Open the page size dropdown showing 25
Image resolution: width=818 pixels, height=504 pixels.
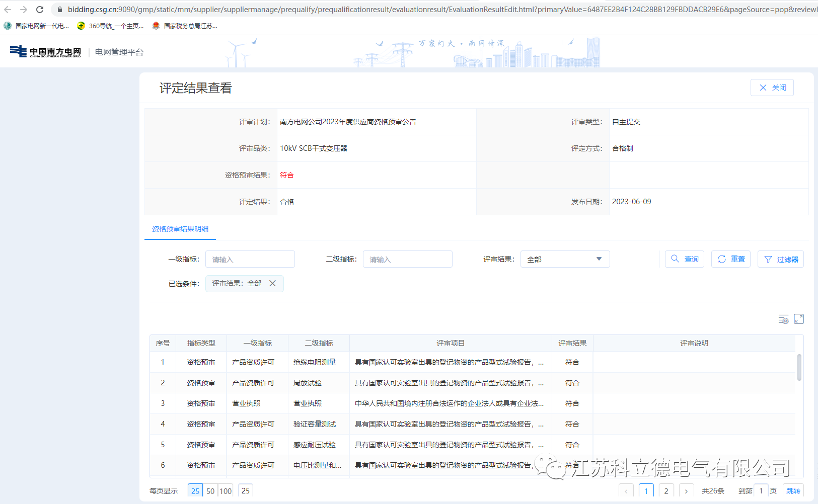click(245, 490)
